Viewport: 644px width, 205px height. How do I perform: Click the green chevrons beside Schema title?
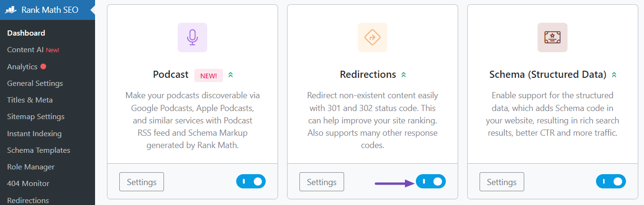click(x=614, y=75)
